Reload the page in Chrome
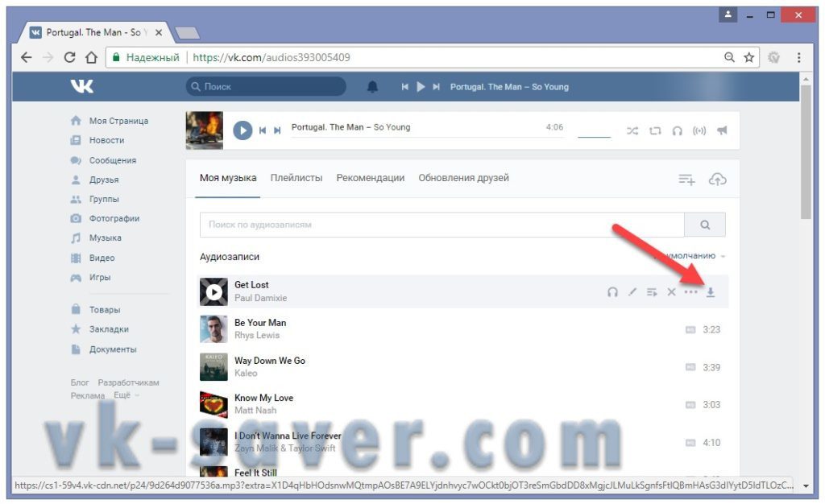 tap(69, 57)
